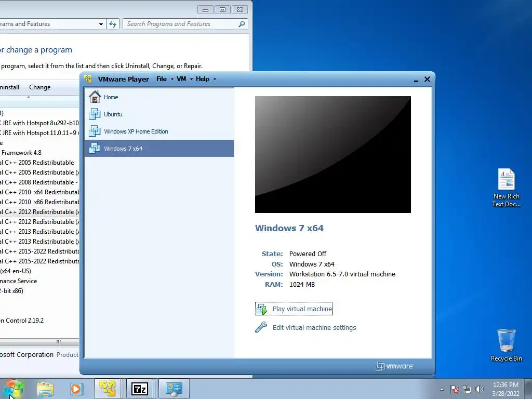This screenshot has width=532, height=399.
Task: Open the volume speaker tray icon
Action: [480, 389]
